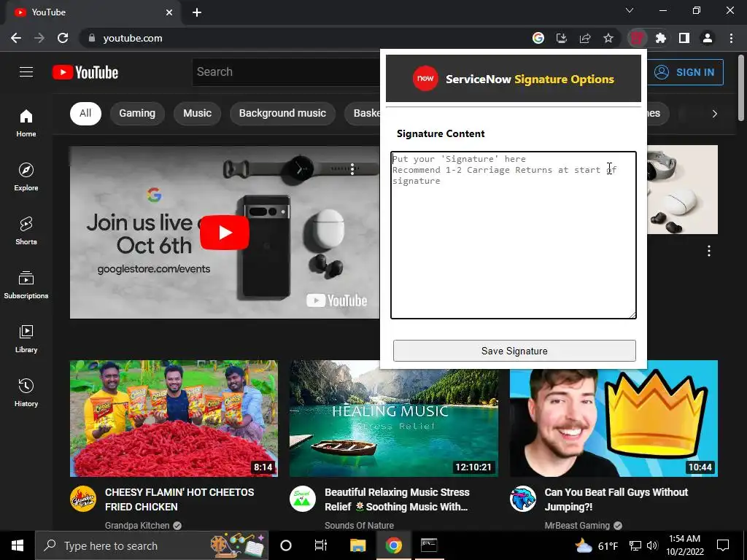
Task: Open Sounds Of Nature channel avatar
Action: click(303, 499)
